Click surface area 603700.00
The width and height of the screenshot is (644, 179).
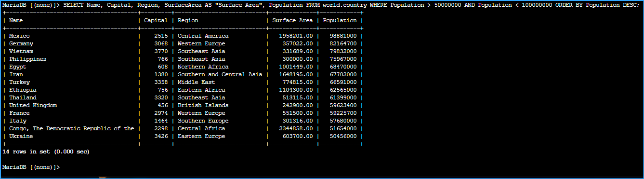pos(298,137)
